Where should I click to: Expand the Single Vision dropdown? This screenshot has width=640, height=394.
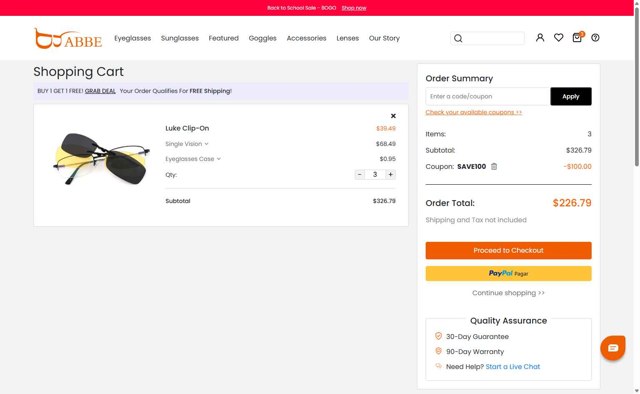(187, 144)
